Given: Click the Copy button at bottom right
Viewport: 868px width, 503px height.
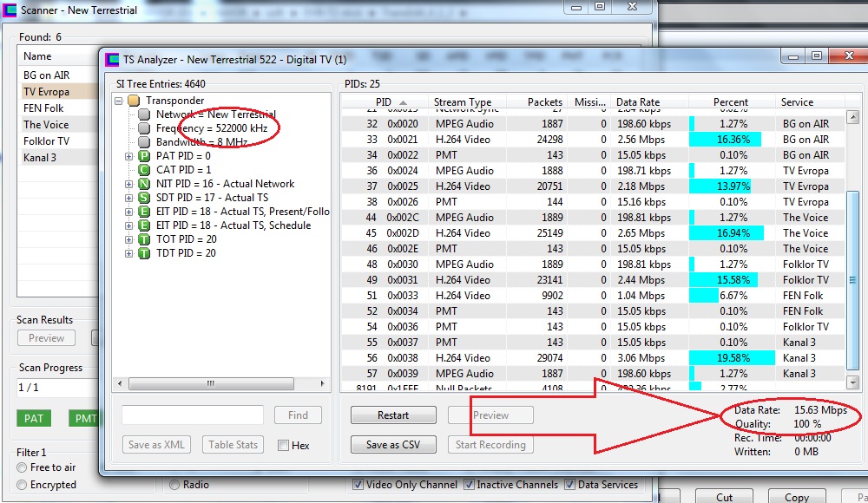Looking at the screenshot, I should point(797,496).
